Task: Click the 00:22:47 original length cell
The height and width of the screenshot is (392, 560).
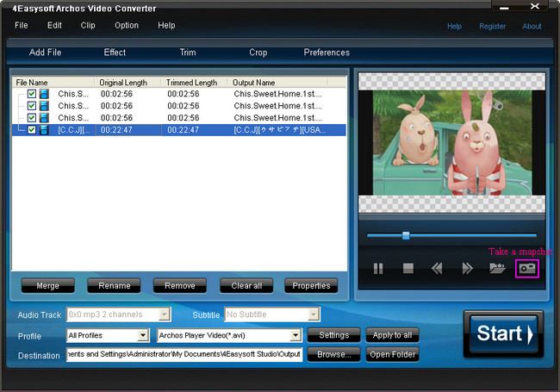Action: pyautogui.click(x=116, y=130)
